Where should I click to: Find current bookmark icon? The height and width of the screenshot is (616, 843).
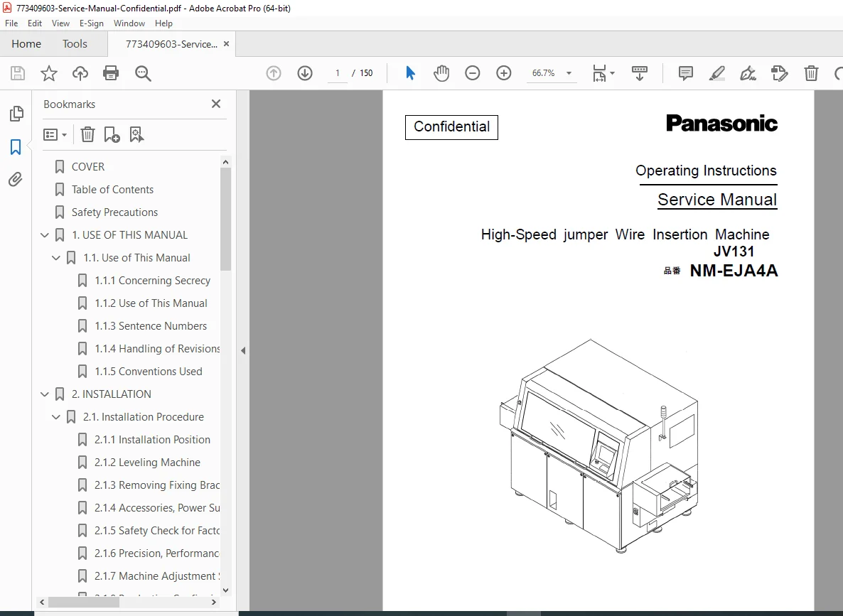(136, 134)
